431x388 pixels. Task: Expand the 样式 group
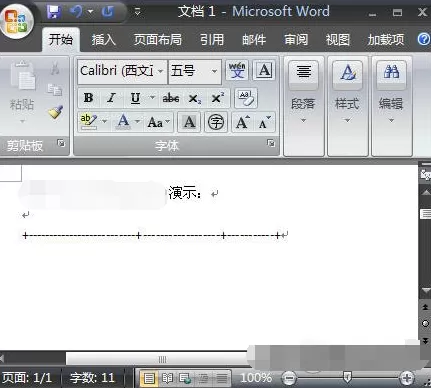point(347,106)
